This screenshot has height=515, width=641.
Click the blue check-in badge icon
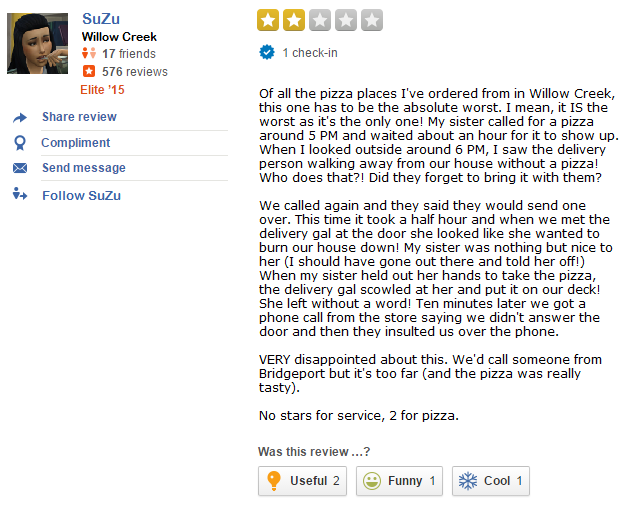(x=267, y=52)
